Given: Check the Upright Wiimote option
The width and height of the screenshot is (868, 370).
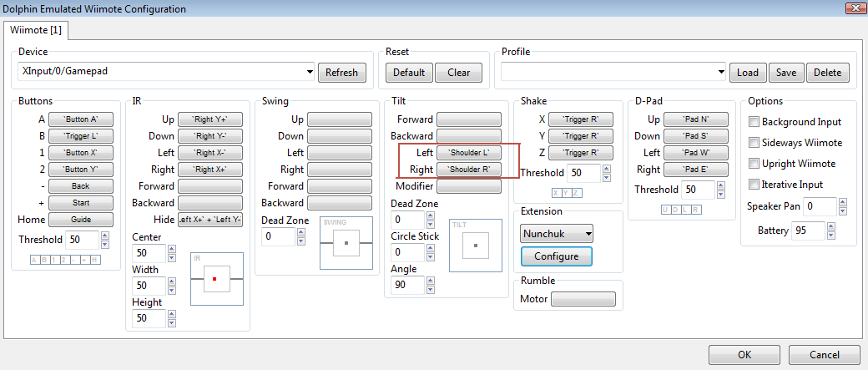Looking at the screenshot, I should pyautogui.click(x=754, y=164).
